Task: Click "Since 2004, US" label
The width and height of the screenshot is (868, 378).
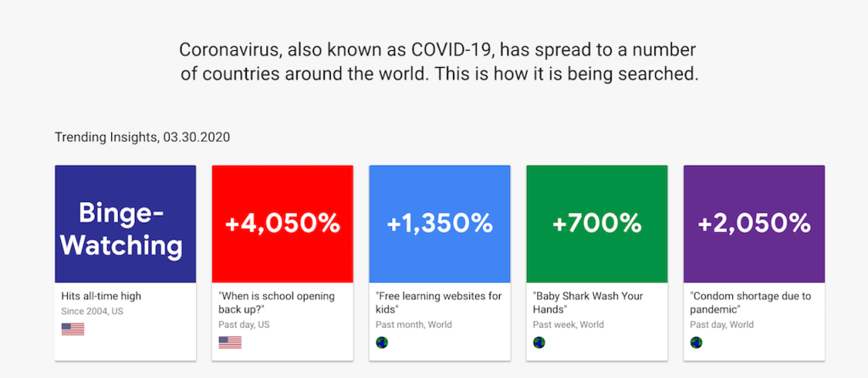Action: coord(94,311)
